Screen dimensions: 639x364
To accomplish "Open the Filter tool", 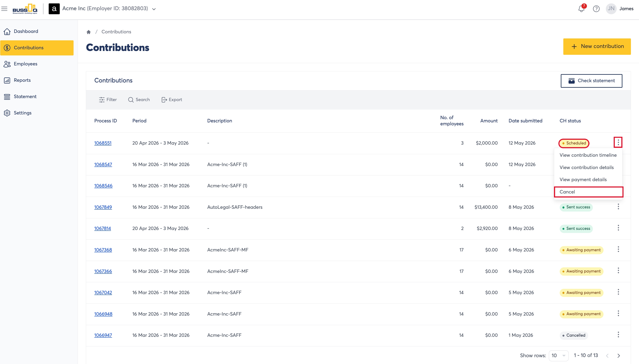I will pos(108,100).
